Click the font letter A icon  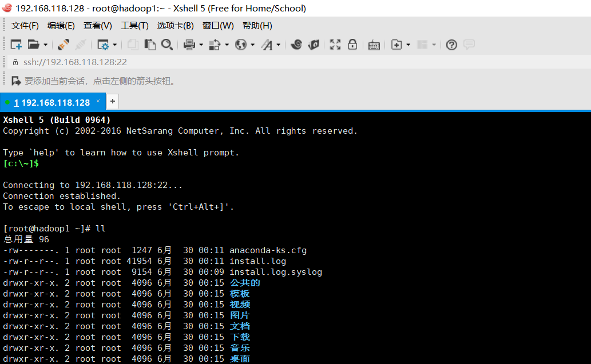click(267, 45)
